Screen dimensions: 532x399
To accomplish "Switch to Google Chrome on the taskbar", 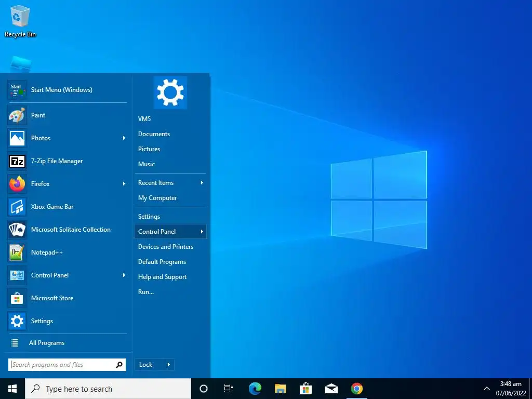I will coord(356,389).
